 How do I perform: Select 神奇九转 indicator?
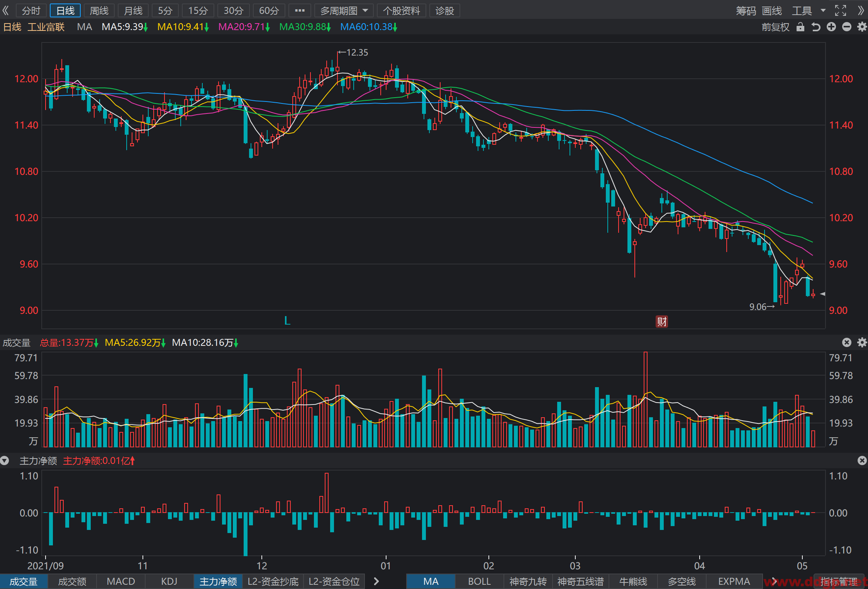pos(528,581)
